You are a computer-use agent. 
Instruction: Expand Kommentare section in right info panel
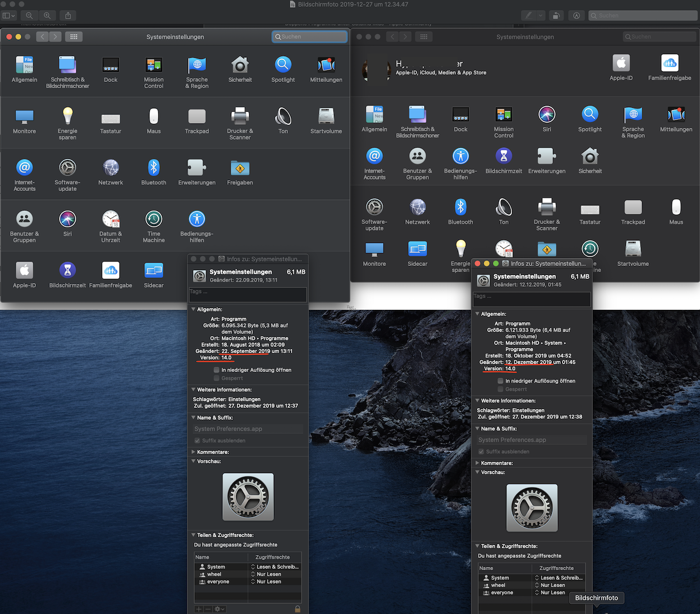[x=478, y=463]
